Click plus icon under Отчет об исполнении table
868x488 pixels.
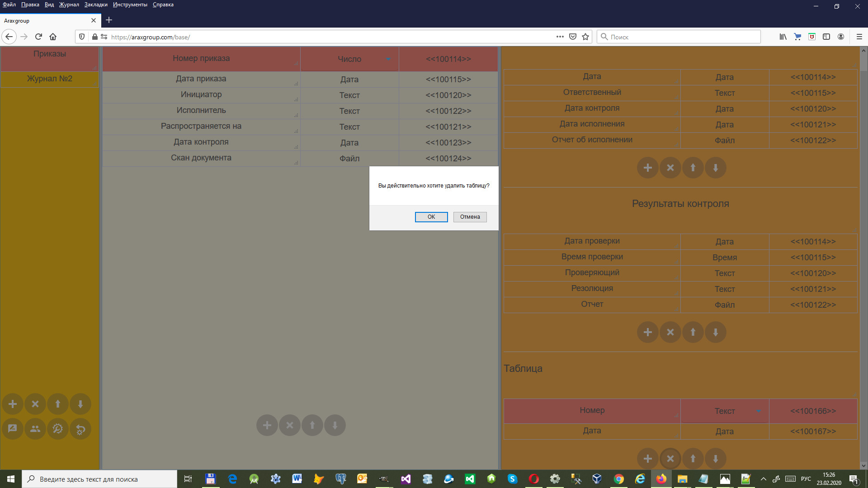647,168
